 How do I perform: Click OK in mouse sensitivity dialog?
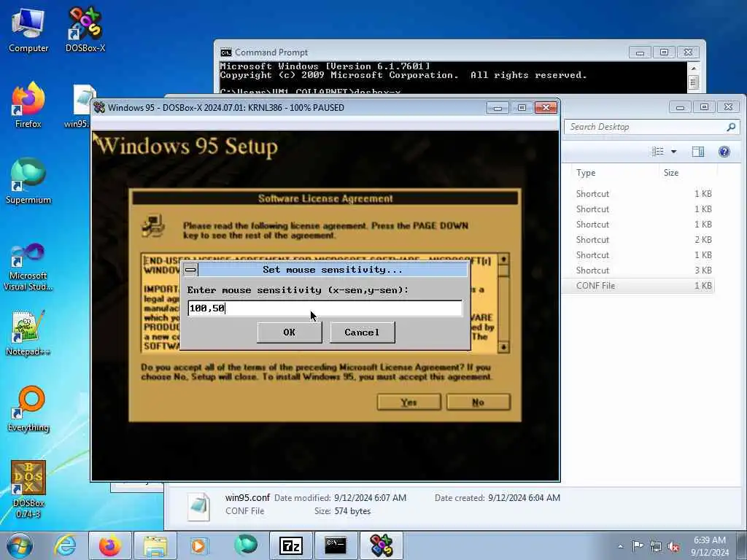tap(289, 332)
